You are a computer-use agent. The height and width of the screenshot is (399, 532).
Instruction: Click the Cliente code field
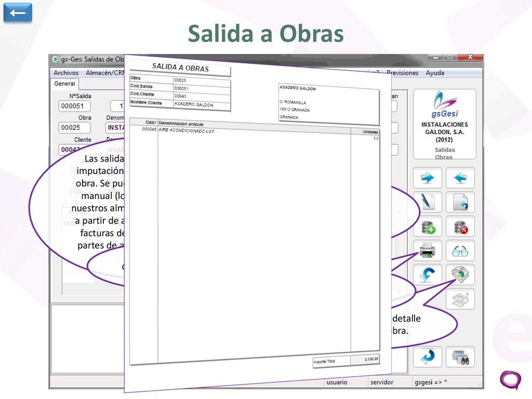click(74, 149)
